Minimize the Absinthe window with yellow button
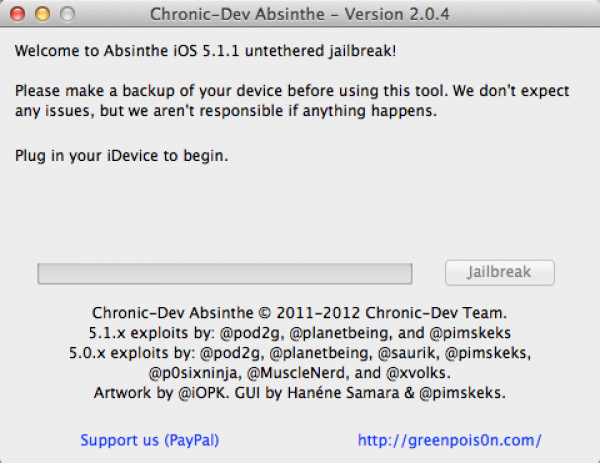This screenshot has height=463, width=600. click(x=44, y=15)
